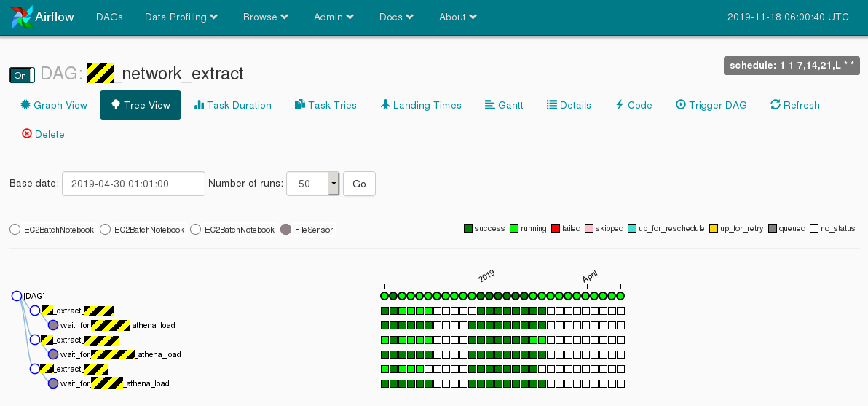Click the queued legend swatch
Image resolution: width=868 pixels, height=406 pixels.
[x=772, y=228]
